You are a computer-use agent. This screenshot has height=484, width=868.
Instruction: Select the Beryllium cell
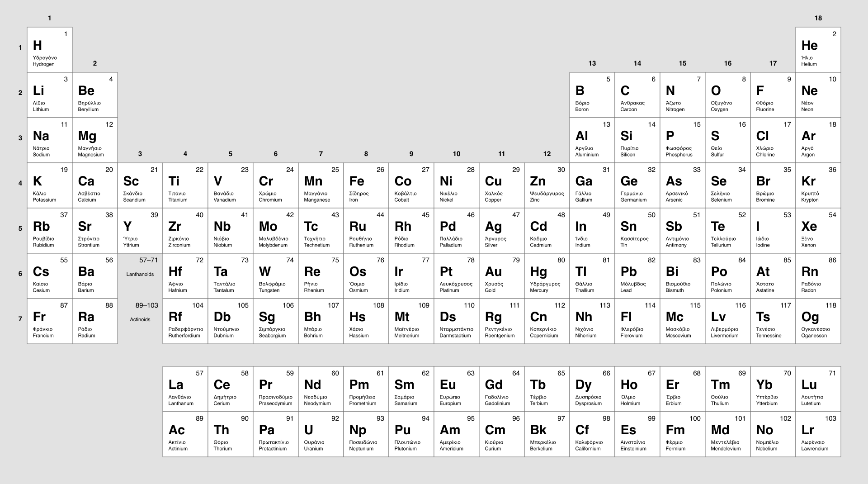coord(95,95)
